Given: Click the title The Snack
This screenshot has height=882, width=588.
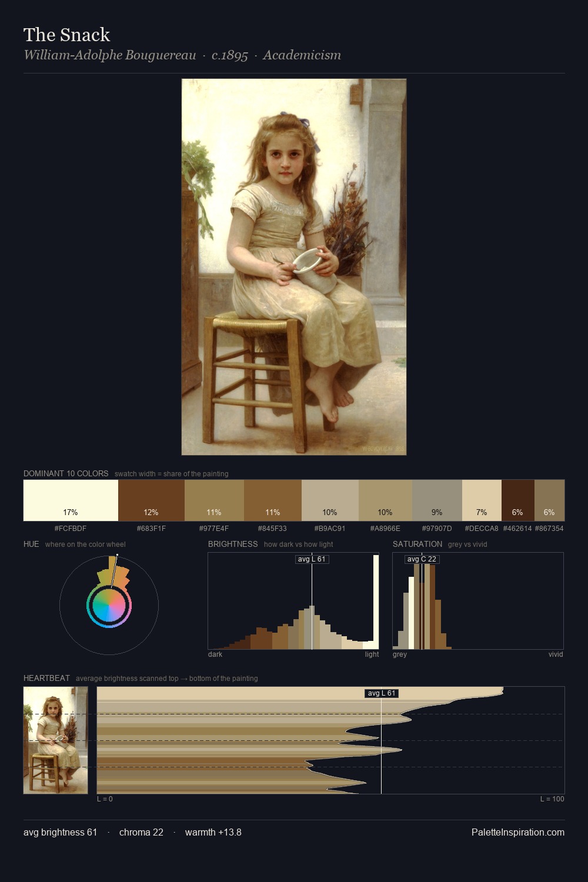Looking at the screenshot, I should 66,35.
